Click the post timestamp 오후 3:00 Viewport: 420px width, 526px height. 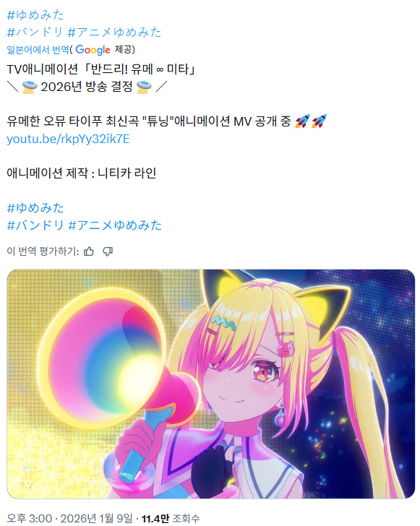(30, 518)
